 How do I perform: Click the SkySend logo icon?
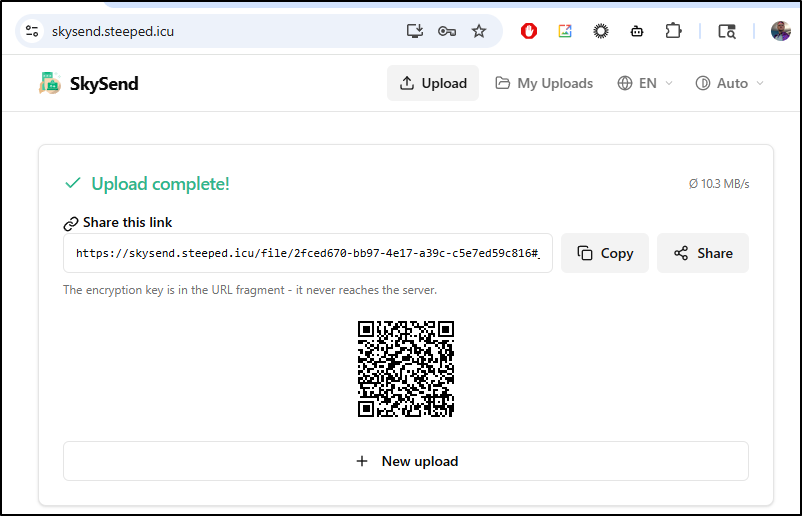pos(50,83)
